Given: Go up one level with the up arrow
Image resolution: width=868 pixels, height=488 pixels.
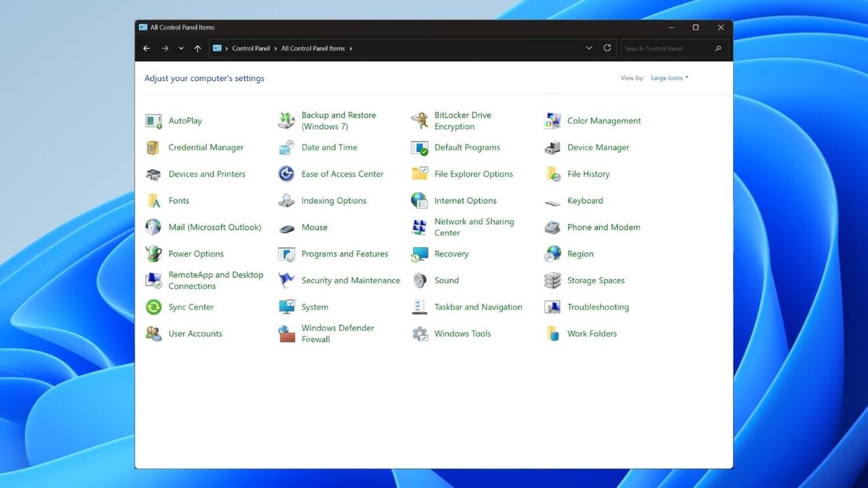Looking at the screenshot, I should (x=197, y=48).
